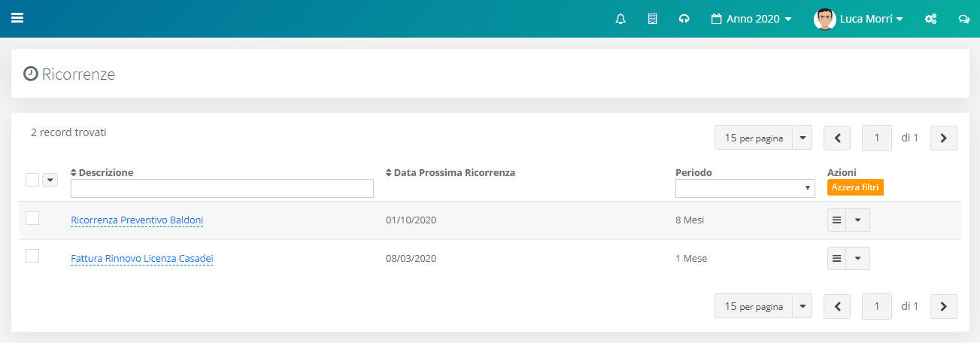Click the bottom page number field
The width and height of the screenshot is (980, 343).
[877, 306]
